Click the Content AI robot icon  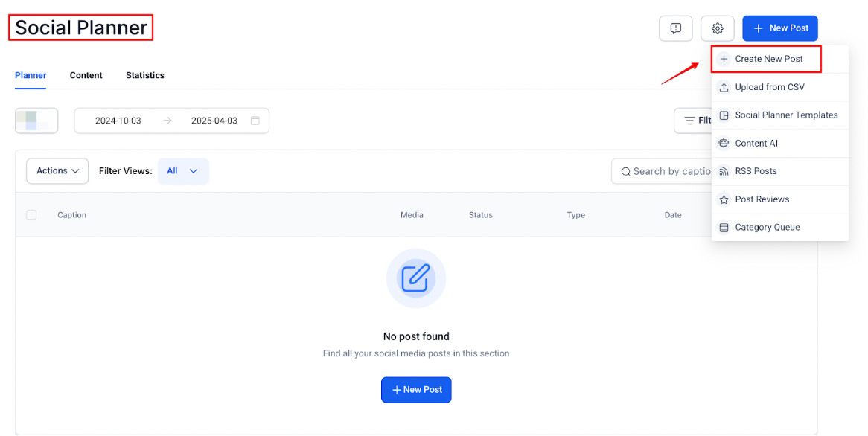(724, 144)
